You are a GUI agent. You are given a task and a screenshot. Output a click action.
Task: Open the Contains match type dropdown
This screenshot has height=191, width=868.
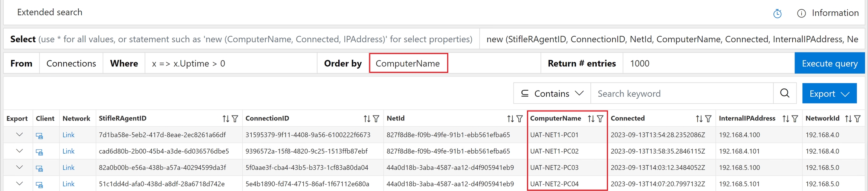[x=552, y=94]
